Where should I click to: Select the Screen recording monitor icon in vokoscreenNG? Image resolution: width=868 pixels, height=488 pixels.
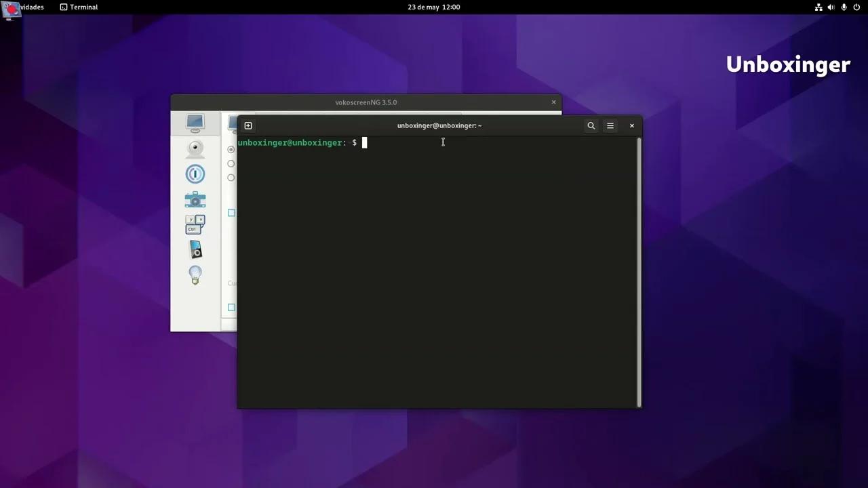point(195,123)
